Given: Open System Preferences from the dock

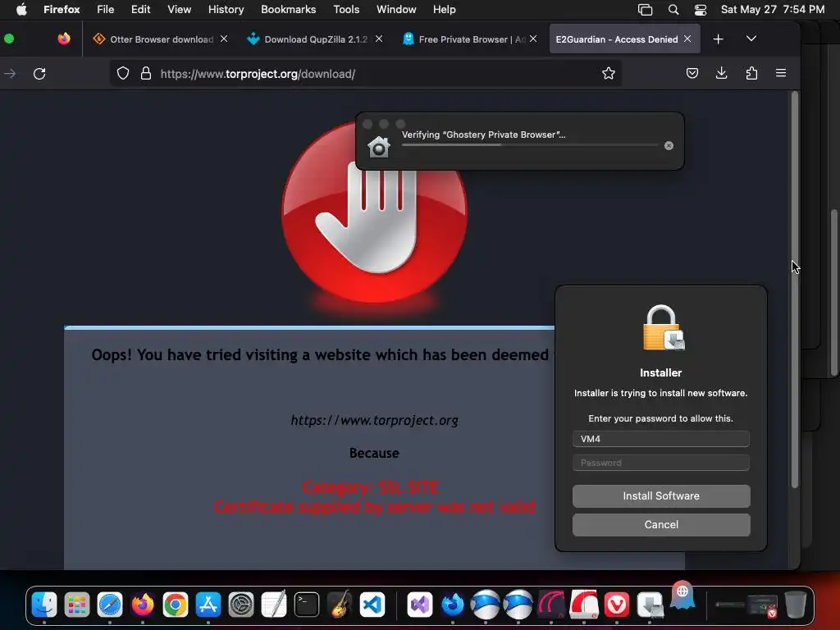Looking at the screenshot, I should pos(241,605).
